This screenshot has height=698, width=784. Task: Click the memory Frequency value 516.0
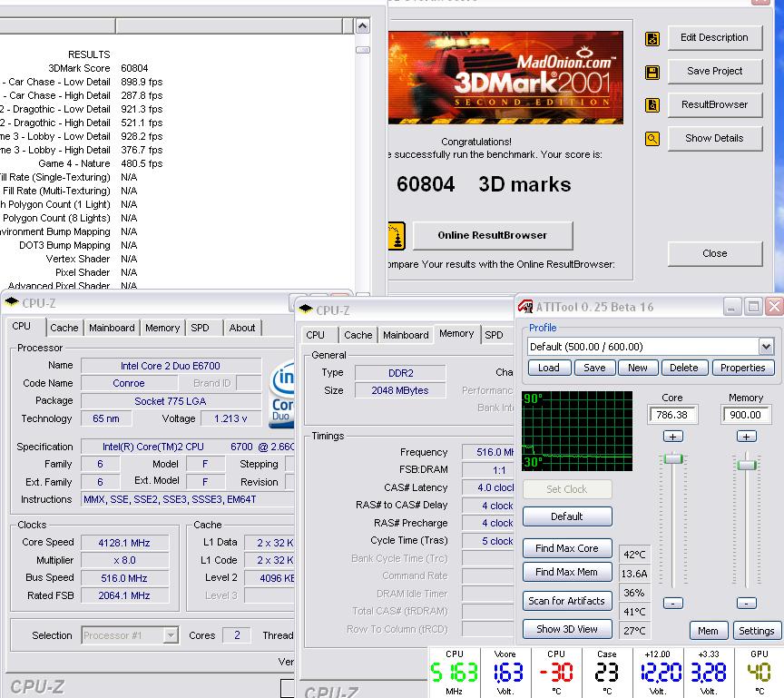point(488,452)
